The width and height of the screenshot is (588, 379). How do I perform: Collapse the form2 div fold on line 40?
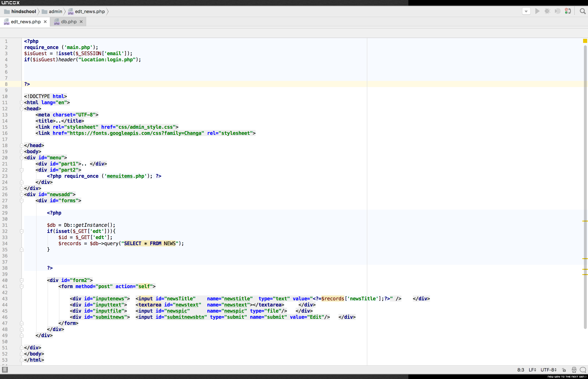22,280
